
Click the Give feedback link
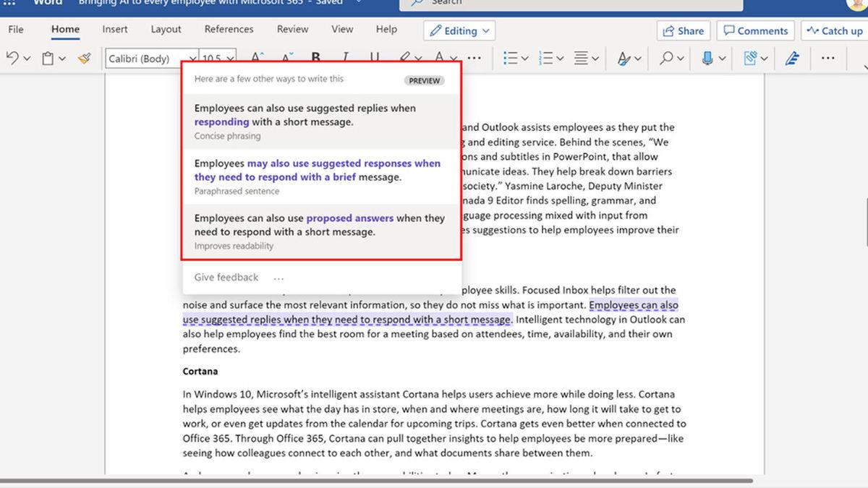click(226, 277)
